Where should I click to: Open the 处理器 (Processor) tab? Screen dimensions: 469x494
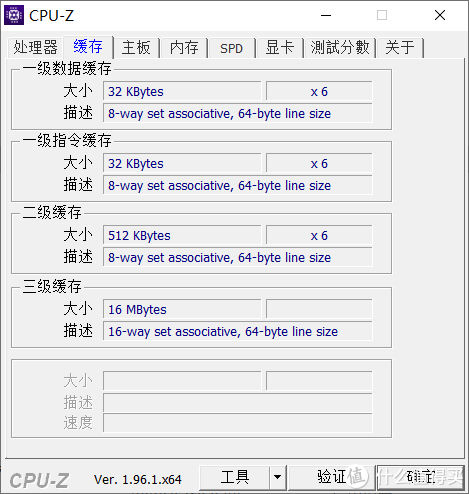35,47
